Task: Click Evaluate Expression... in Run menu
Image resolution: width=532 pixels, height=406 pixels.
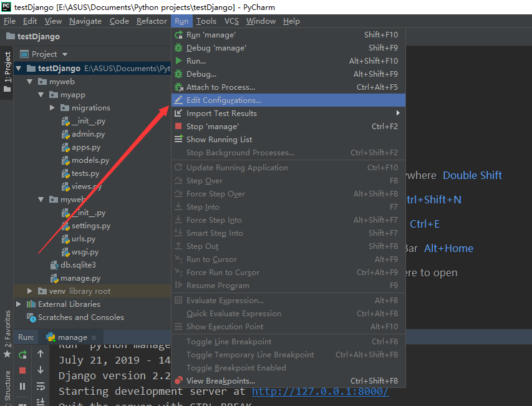Action: (288, 301)
